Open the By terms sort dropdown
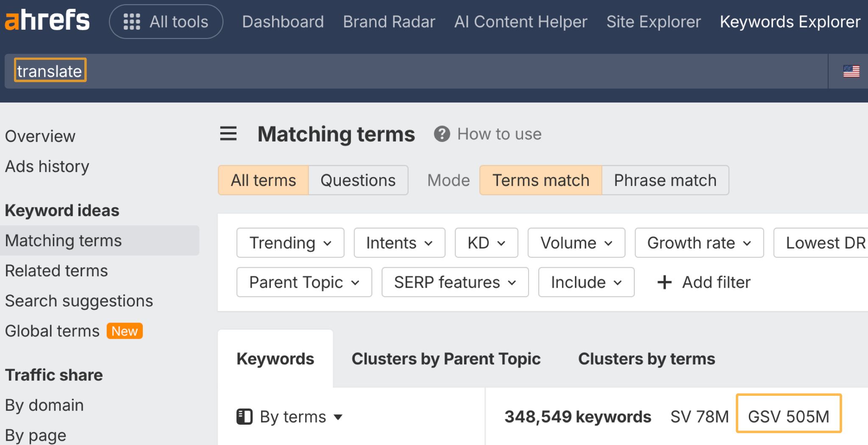Image resolution: width=868 pixels, height=445 pixels. point(298,417)
